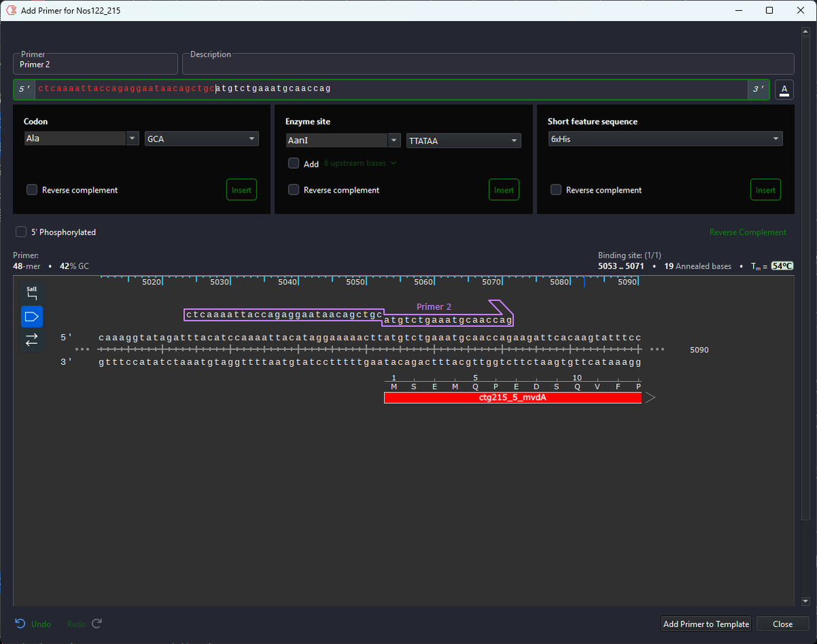Click the 5050 ruler position label
Image resolution: width=817 pixels, height=644 pixels.
click(x=355, y=282)
